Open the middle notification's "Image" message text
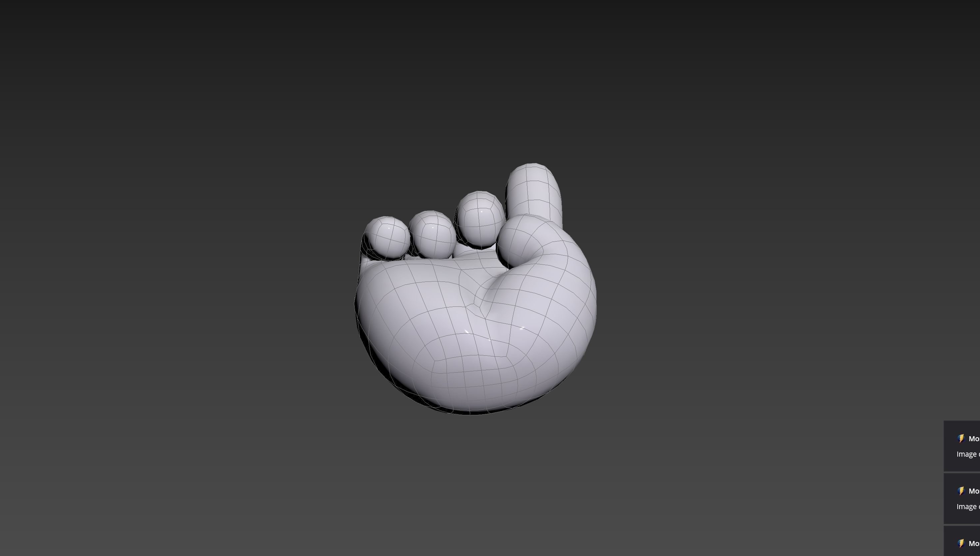The image size is (980, 556). tap(968, 506)
